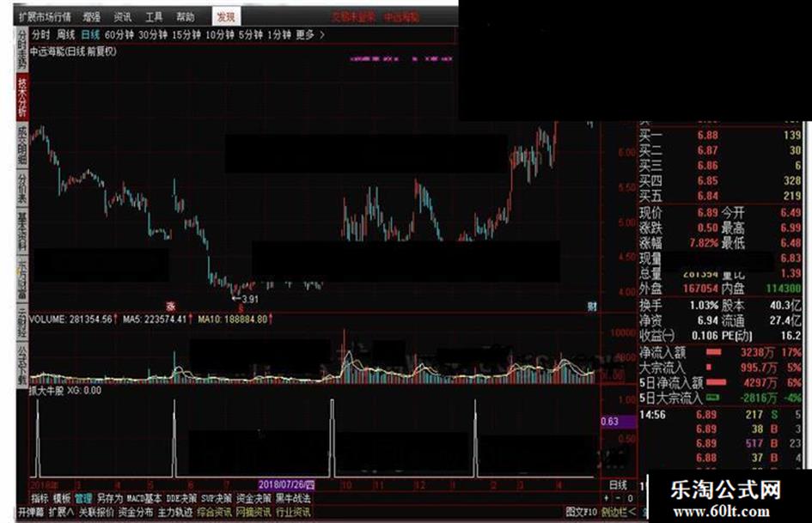Open the 工具 menu
The image size is (812, 523).
coord(154,17)
